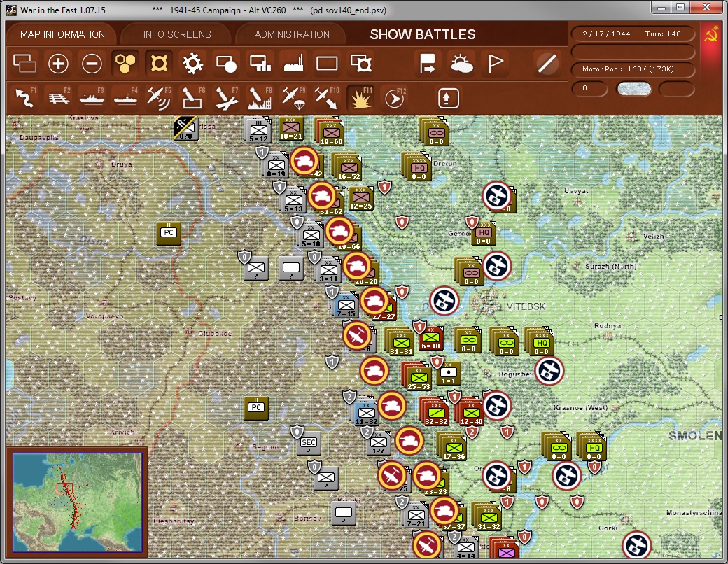The height and width of the screenshot is (564, 728).
Task: Click the overlapping rectangle and ring icon
Action: click(x=361, y=63)
